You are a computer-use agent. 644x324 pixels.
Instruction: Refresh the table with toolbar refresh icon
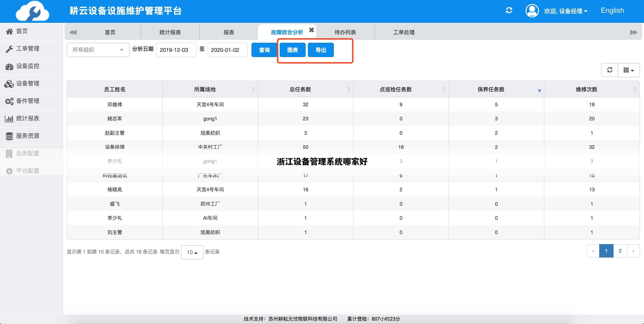pyautogui.click(x=610, y=70)
